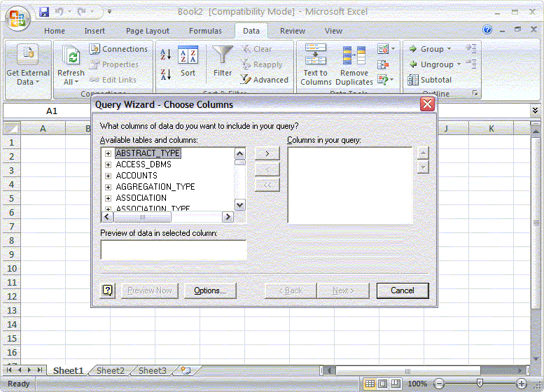The height and width of the screenshot is (392, 544).
Task: Open the Customize Quick Access Toolbar arrow
Action: [109, 11]
